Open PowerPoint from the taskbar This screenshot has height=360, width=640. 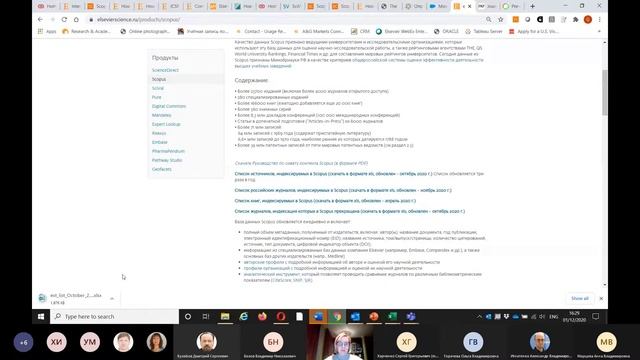coord(373,316)
